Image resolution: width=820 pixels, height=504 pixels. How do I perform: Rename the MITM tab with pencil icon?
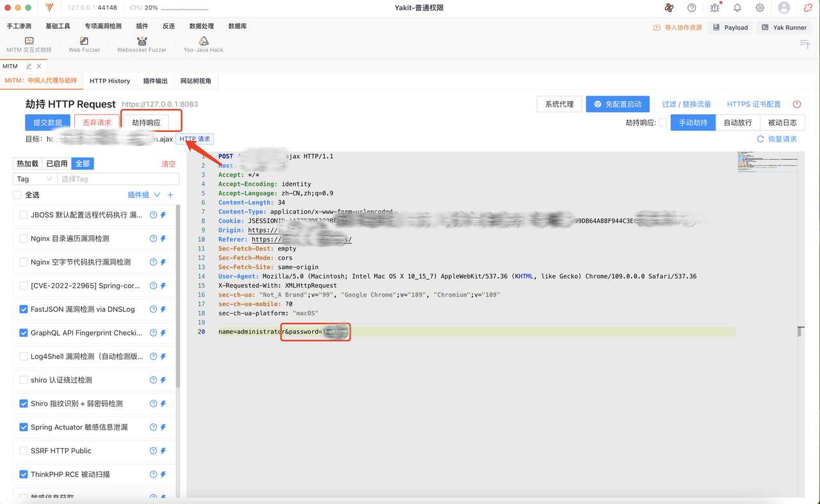29,66
